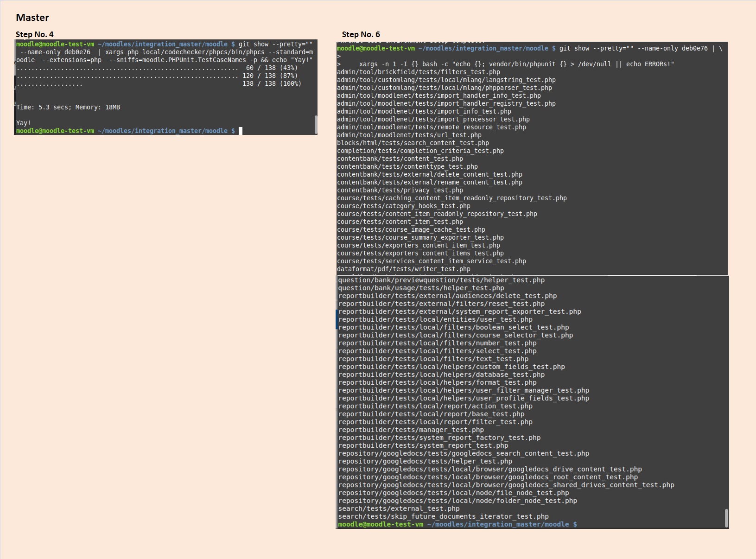Click completion_criteria_test.php line

(x=420, y=151)
